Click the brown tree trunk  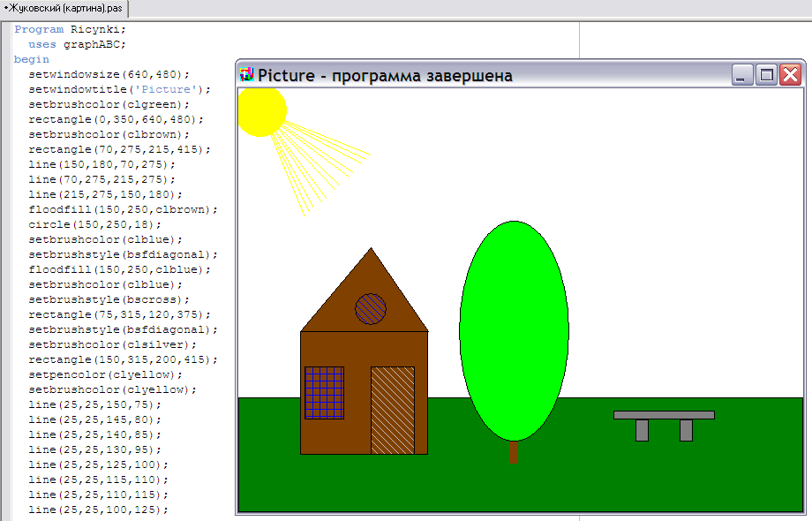[514, 451]
